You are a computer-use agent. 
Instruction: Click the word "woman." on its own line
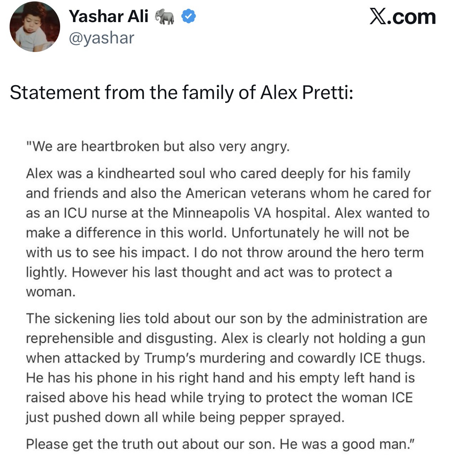(x=51, y=292)
